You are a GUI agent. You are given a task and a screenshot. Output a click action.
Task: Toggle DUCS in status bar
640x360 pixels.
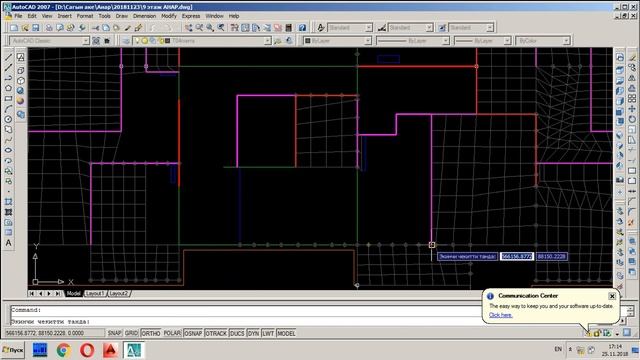tap(237, 333)
